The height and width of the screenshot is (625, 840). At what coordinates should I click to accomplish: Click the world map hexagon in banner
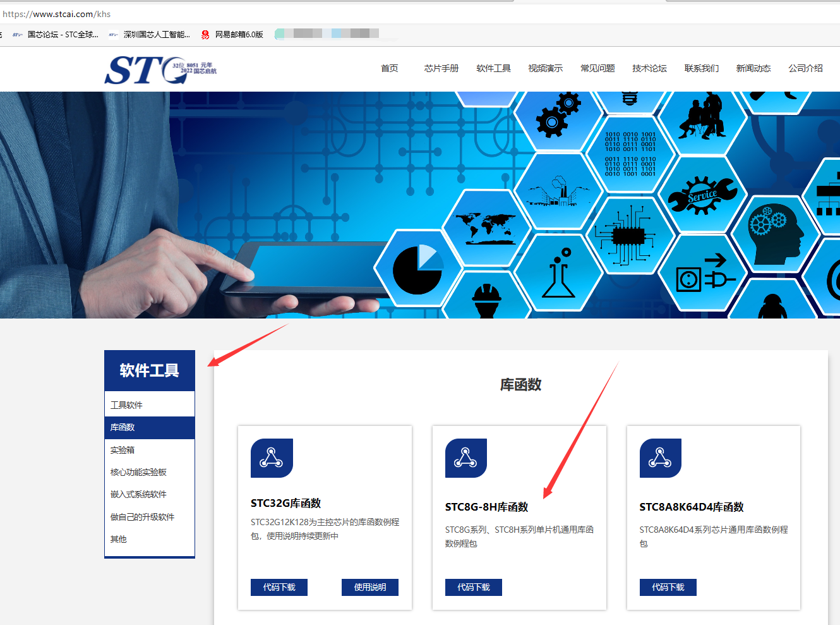click(x=486, y=228)
